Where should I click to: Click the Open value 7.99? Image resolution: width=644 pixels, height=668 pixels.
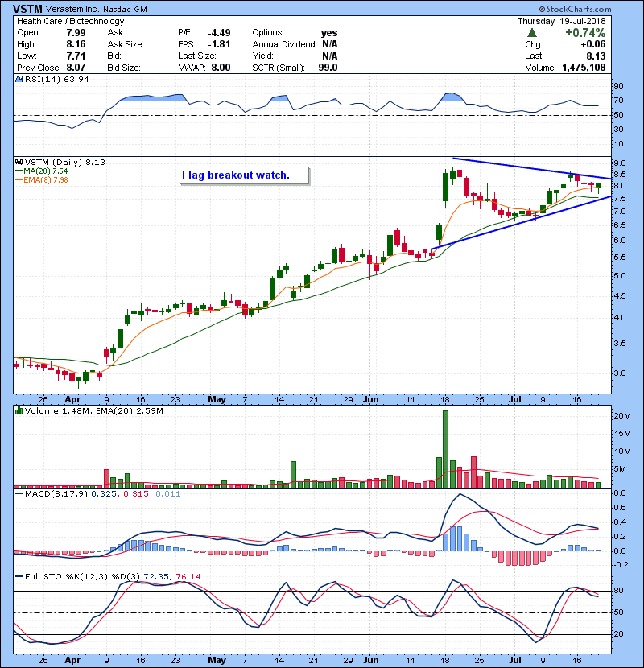[x=76, y=33]
